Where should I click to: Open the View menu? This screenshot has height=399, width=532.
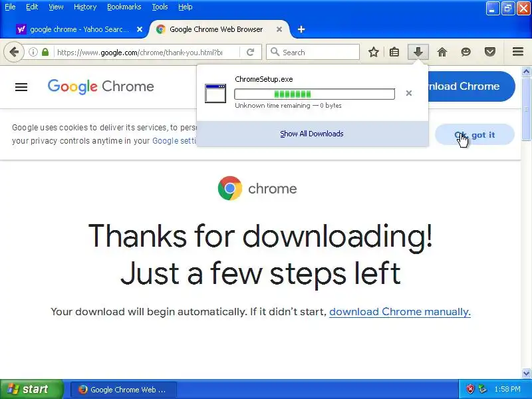click(56, 7)
